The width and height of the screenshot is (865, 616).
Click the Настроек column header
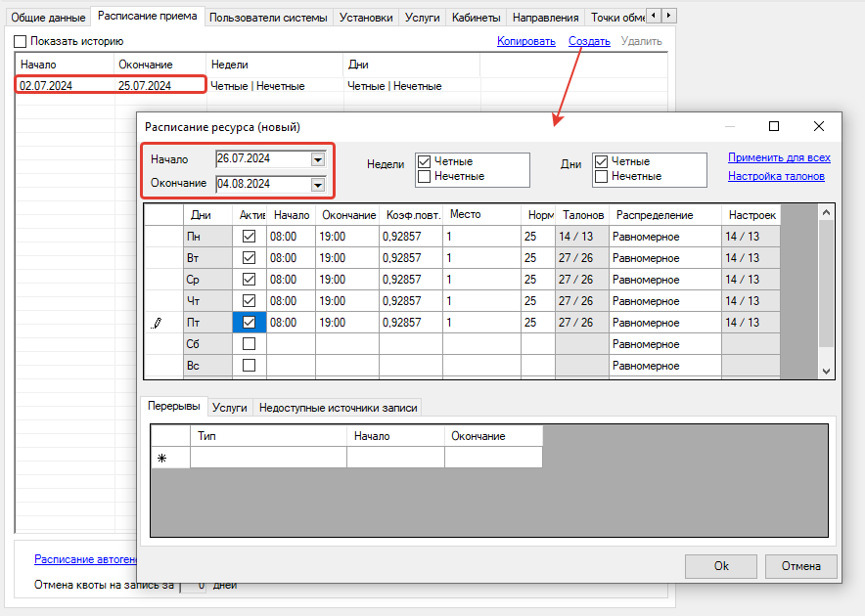tap(751, 215)
